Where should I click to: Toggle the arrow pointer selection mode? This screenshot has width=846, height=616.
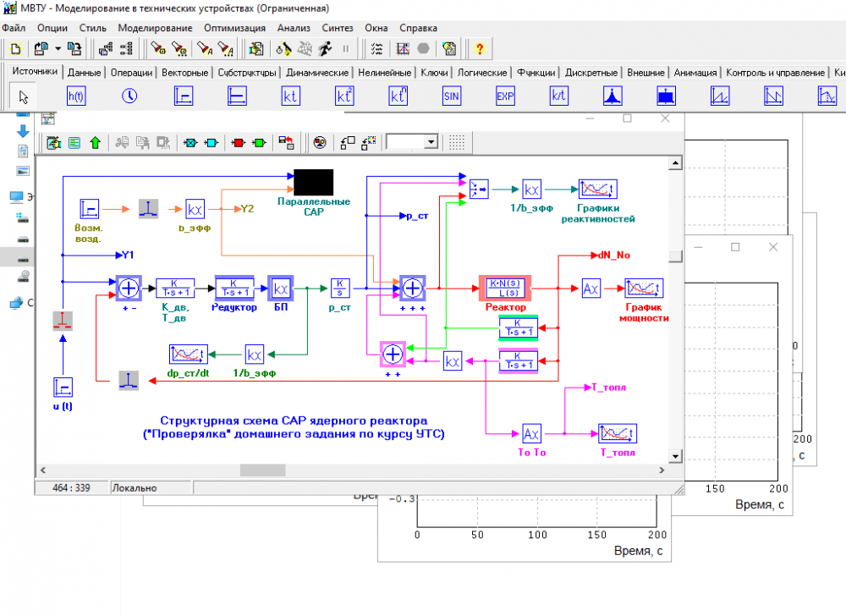coord(25,96)
